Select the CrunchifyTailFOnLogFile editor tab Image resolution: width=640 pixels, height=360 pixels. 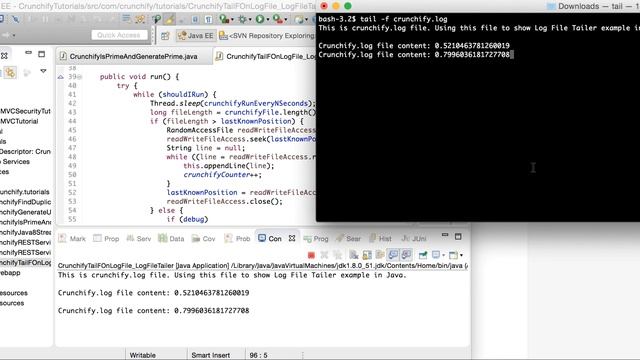[x=266, y=56]
